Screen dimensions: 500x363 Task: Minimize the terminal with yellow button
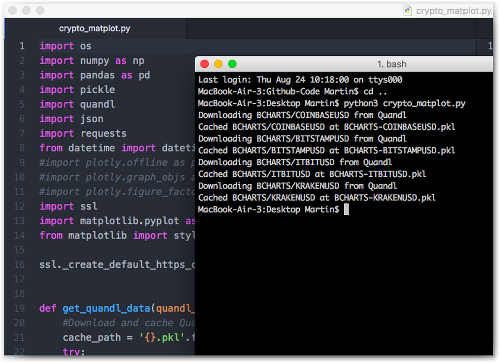[218, 64]
